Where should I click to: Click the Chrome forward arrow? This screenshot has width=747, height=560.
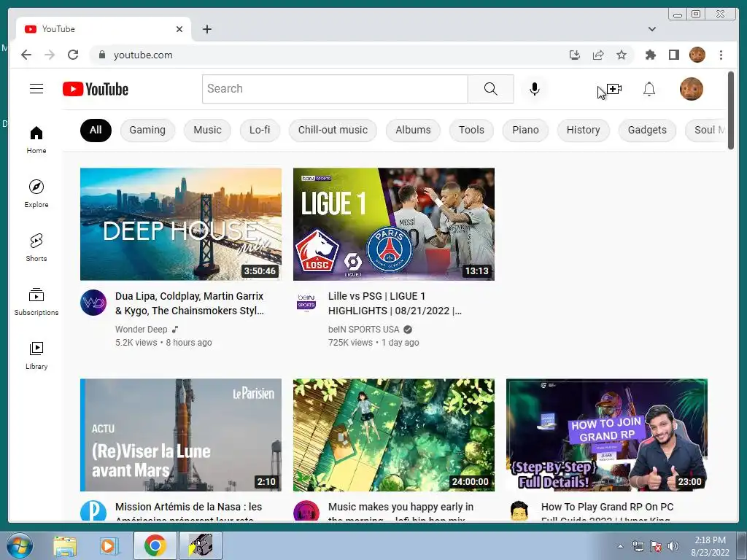(x=50, y=55)
